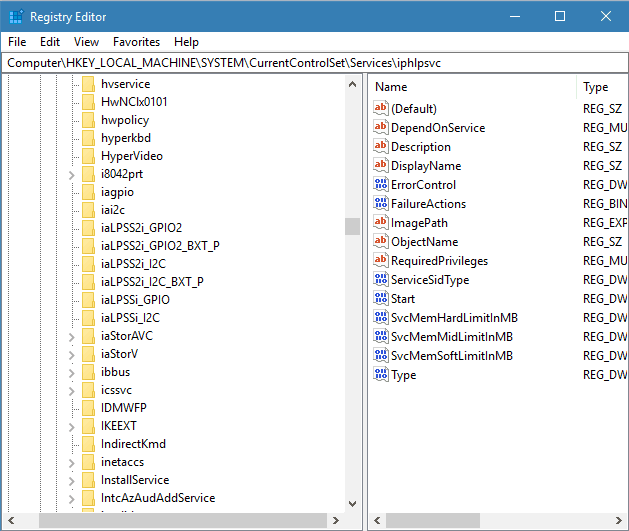Image resolution: width=629 pixels, height=531 pixels.
Task: Expand the IntcAzAudAddService key
Action: pos(71,499)
